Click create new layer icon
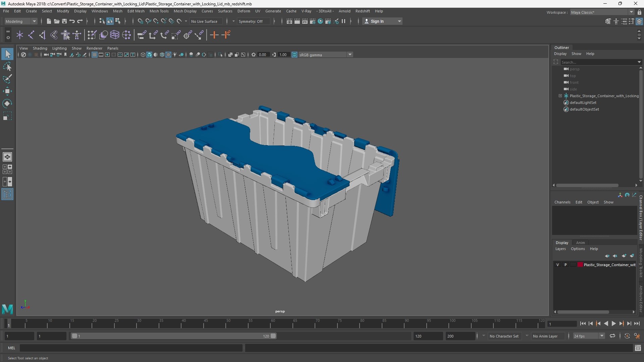Screen dimensions: 644x362 pos(624,256)
